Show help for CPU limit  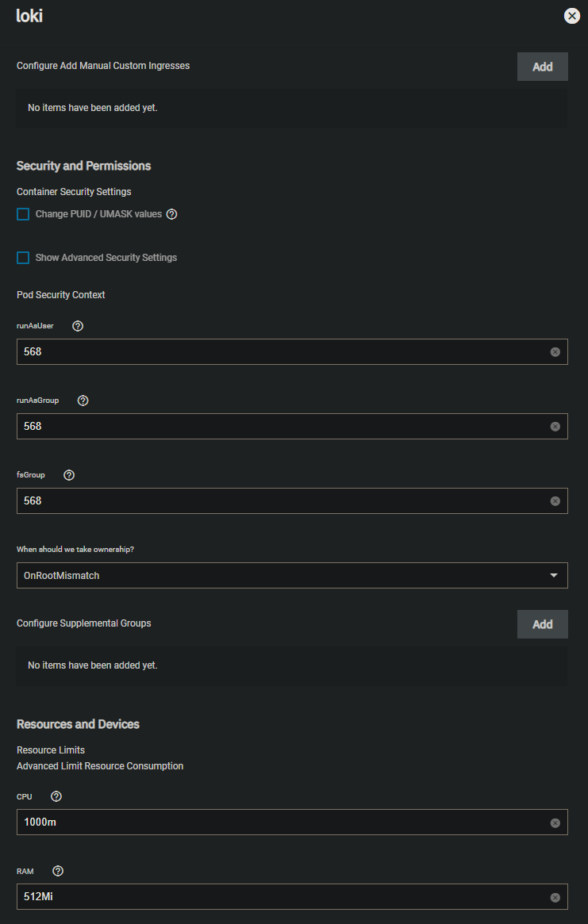[56, 797]
